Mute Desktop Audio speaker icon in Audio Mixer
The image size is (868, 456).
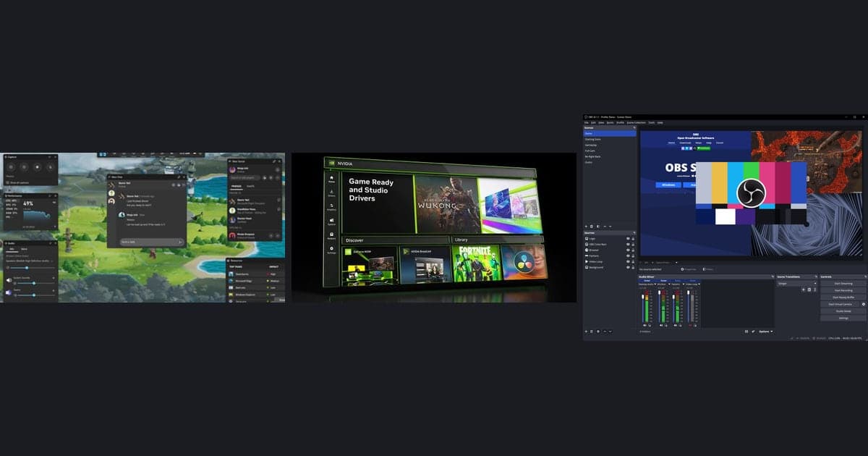pyautogui.click(x=644, y=325)
